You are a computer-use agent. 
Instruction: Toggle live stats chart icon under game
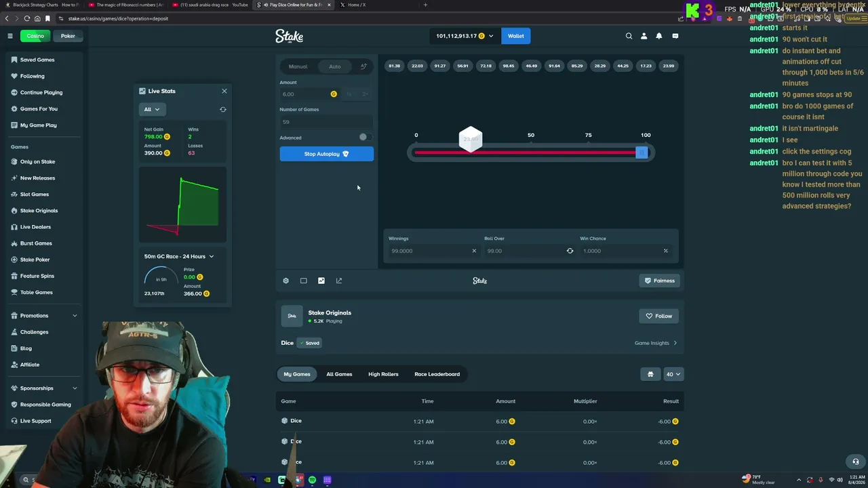coord(321,281)
